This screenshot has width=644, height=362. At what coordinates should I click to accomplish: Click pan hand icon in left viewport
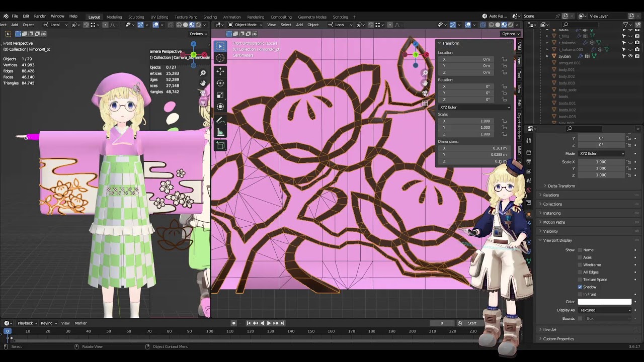(203, 83)
